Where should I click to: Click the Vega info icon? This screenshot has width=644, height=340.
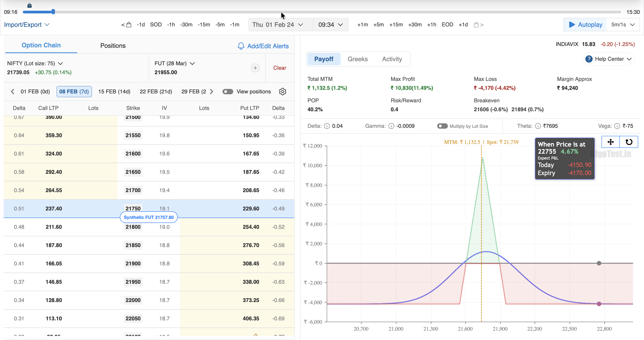617,126
